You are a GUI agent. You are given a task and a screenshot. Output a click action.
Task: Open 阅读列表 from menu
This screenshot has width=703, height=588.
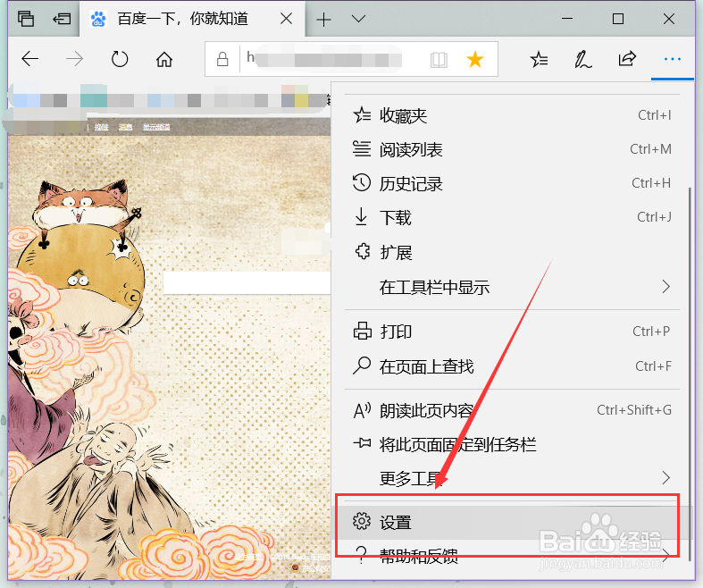point(512,149)
